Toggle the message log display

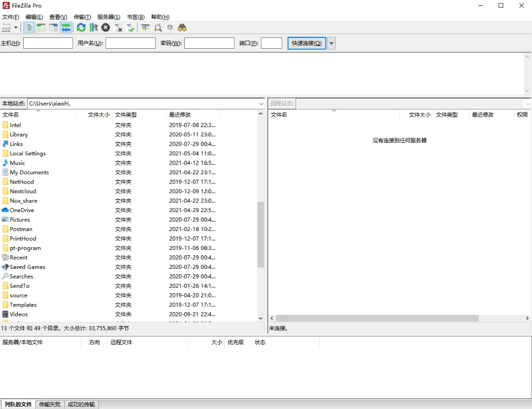click(x=30, y=28)
